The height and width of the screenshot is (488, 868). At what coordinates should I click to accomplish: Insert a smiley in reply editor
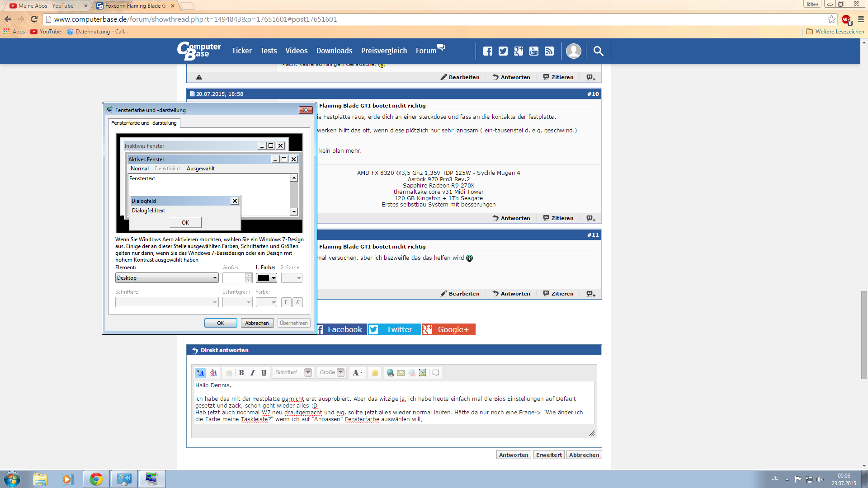374,373
